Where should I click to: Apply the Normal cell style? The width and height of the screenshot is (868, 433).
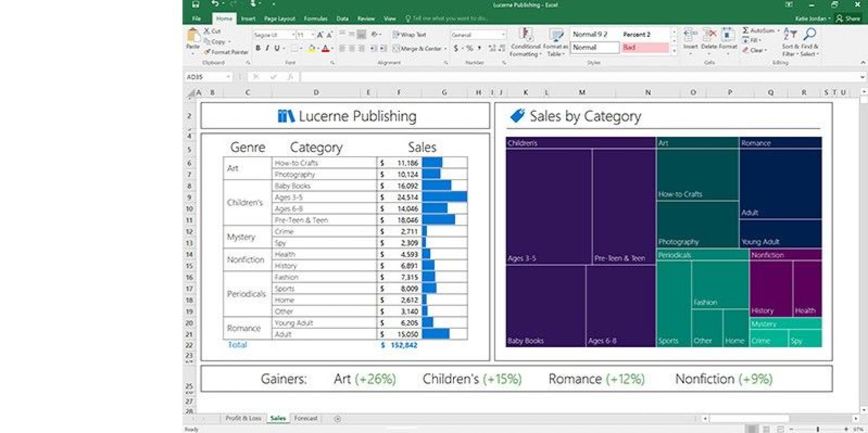click(x=595, y=48)
